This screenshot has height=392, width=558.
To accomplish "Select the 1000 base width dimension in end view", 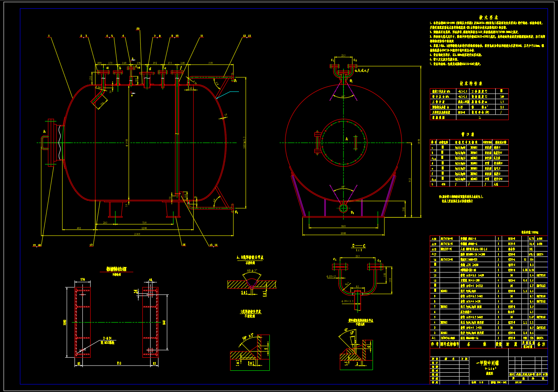I will [x=343, y=233].
